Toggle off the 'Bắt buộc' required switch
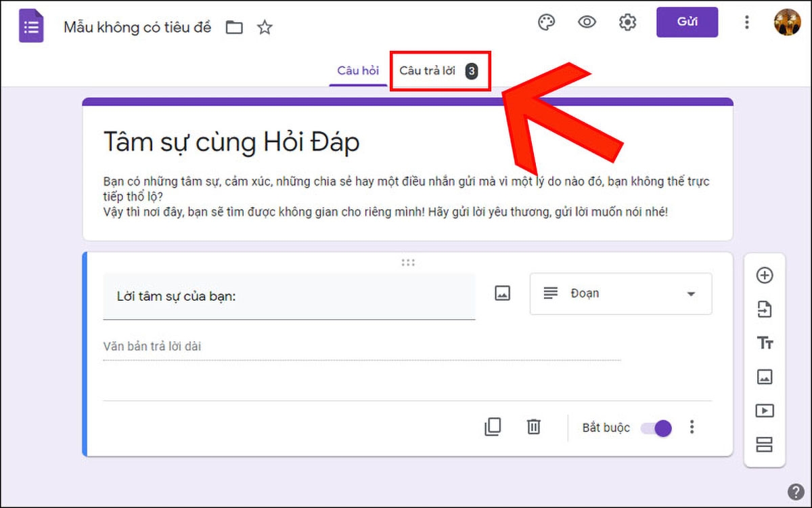 coord(655,427)
